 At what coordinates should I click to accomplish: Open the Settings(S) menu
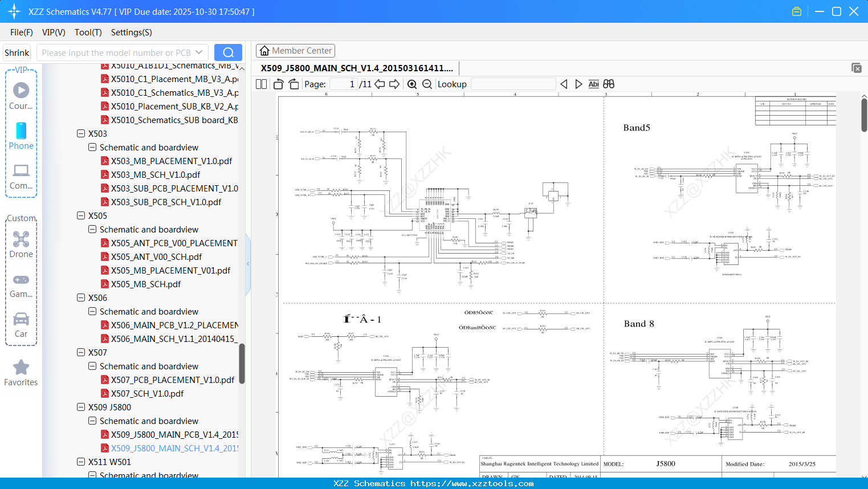pyautogui.click(x=132, y=32)
